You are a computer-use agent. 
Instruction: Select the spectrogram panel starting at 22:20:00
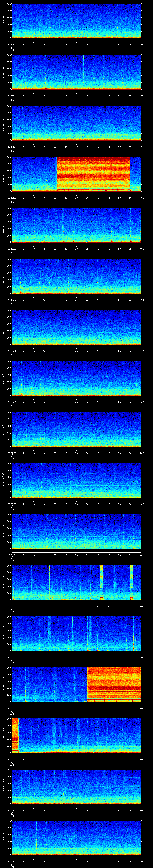(76, 327)
